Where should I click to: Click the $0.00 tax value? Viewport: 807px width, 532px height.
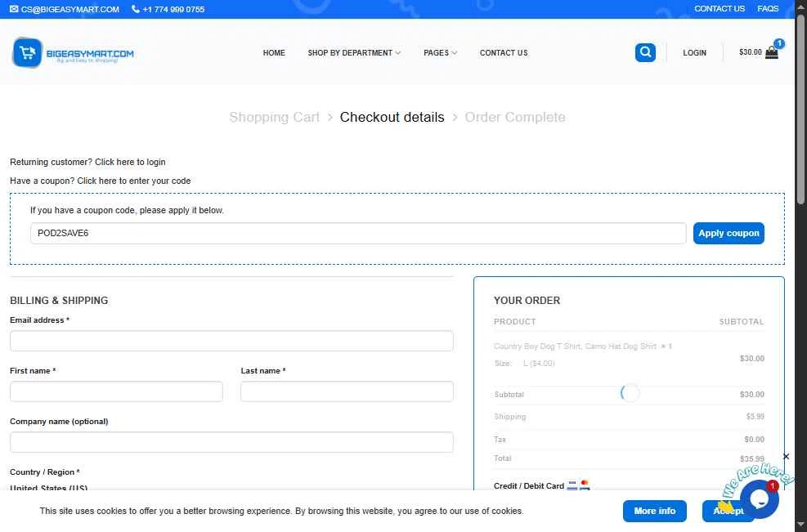coord(754,439)
